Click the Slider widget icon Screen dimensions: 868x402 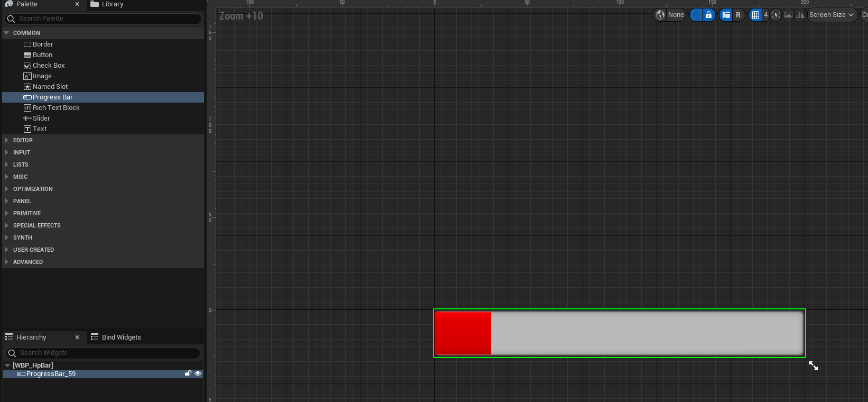click(x=27, y=118)
